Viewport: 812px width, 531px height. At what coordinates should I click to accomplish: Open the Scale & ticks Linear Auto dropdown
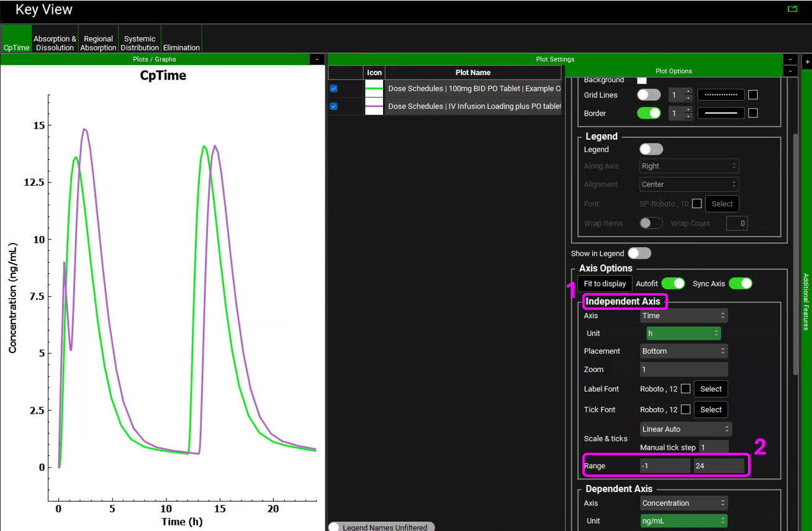click(x=686, y=429)
